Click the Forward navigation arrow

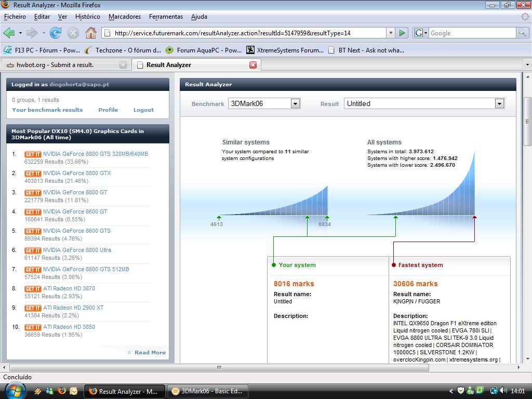[x=32, y=33]
